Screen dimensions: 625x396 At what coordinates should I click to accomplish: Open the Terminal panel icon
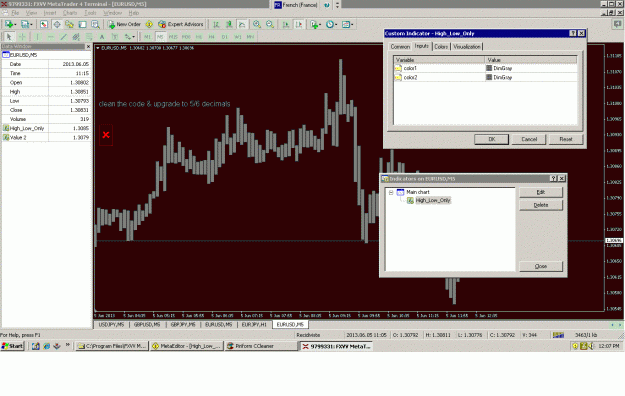pos(82,24)
